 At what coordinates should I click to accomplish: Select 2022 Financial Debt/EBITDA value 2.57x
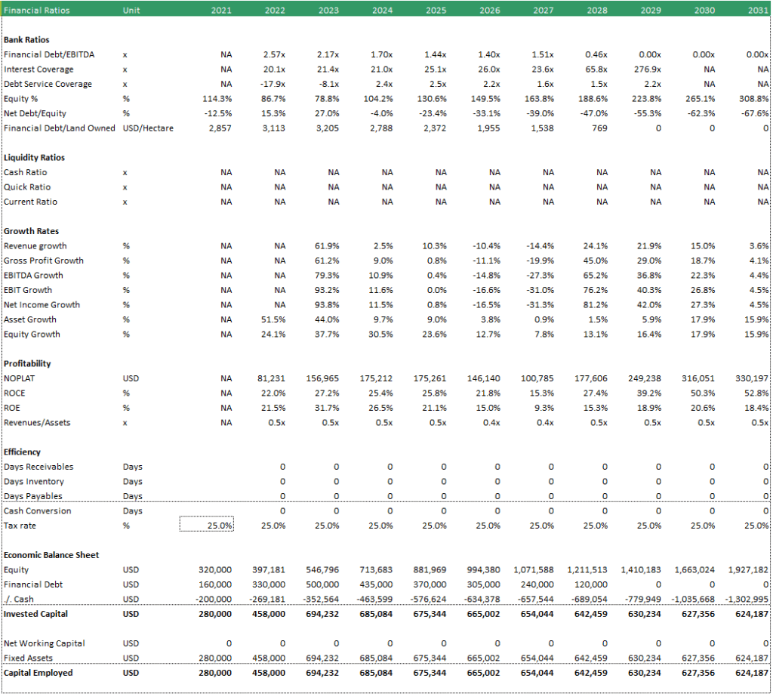coord(274,55)
